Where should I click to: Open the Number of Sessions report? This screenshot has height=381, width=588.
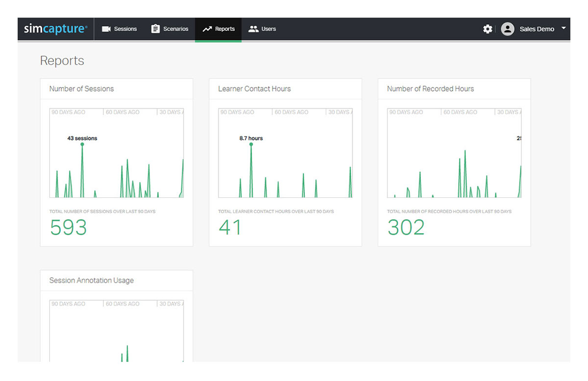(x=81, y=89)
